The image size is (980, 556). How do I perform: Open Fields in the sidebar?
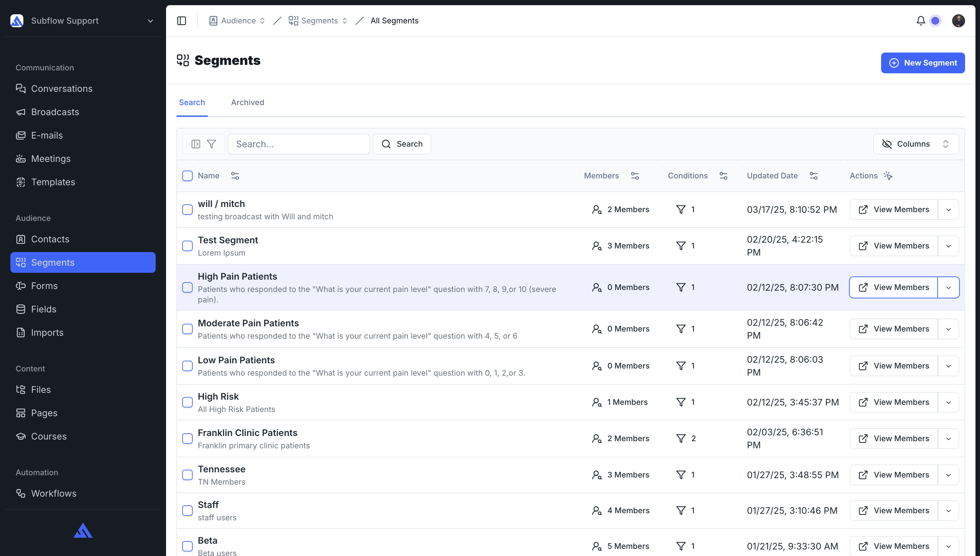click(x=83, y=309)
